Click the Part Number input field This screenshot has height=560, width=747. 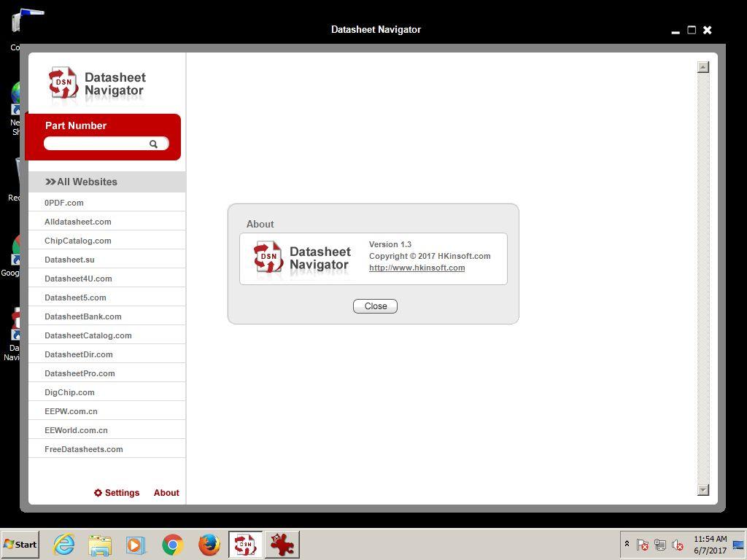[x=106, y=144]
